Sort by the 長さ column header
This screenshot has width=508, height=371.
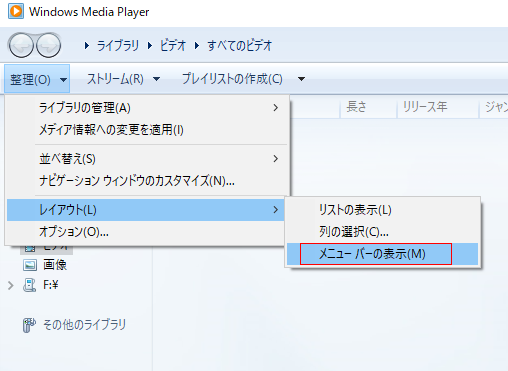(x=368, y=107)
